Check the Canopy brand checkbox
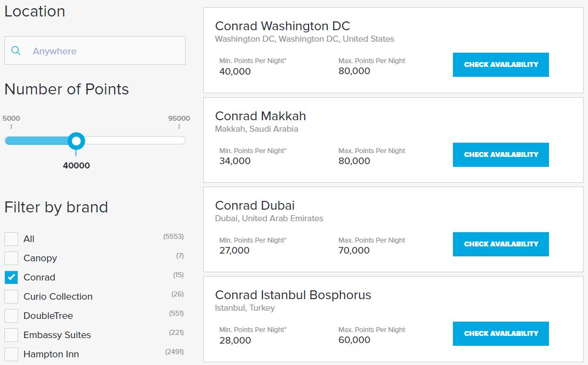This screenshot has width=588, height=365. tap(11, 258)
